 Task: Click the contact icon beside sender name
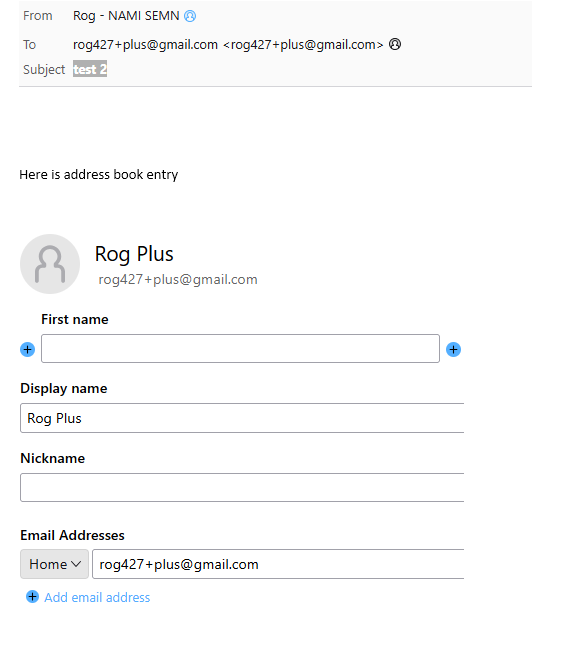pyautogui.click(x=190, y=16)
